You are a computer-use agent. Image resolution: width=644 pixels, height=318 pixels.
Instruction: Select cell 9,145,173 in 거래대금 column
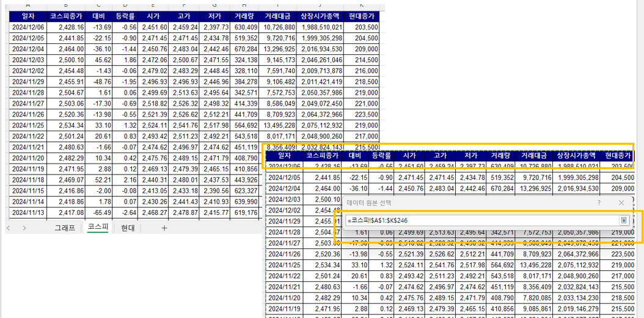click(x=277, y=60)
